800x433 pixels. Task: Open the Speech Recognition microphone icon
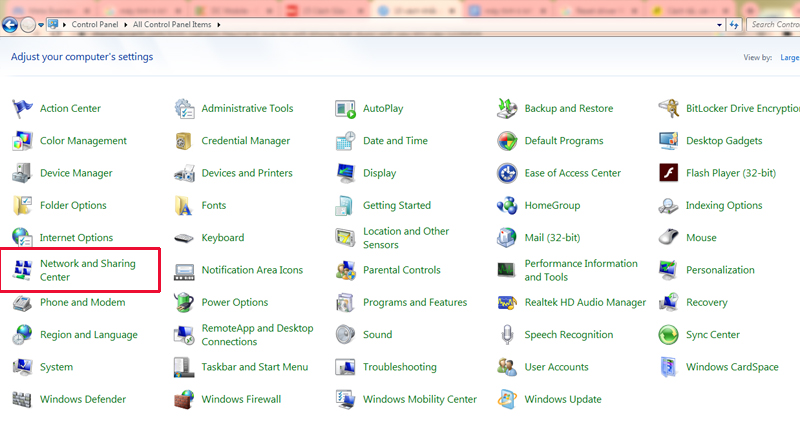[507, 335]
